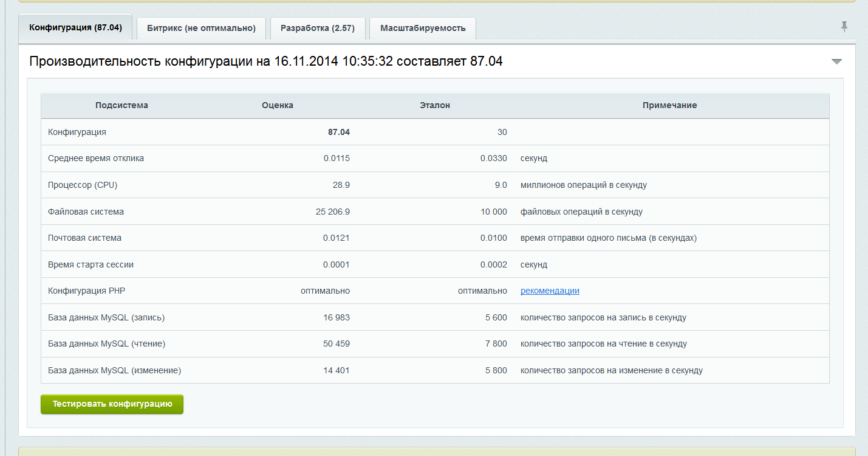Screen dimensions: 868x456
Task: Click the note количество запросов на изменение в секунду
Action: pyautogui.click(x=612, y=370)
